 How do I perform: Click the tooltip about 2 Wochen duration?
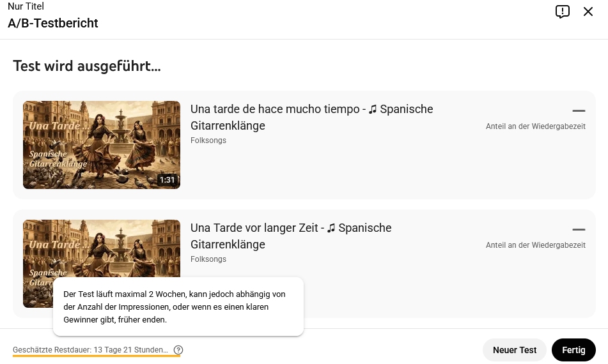click(178, 307)
